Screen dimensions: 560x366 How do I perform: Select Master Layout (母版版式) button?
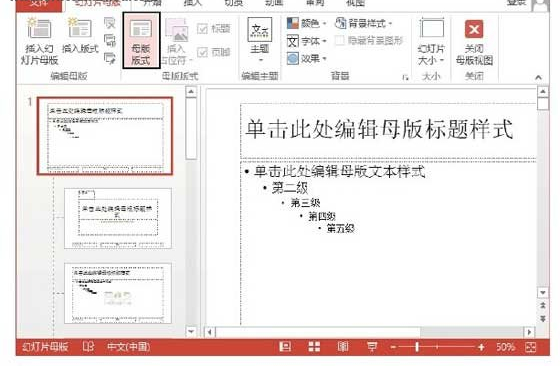(141, 40)
